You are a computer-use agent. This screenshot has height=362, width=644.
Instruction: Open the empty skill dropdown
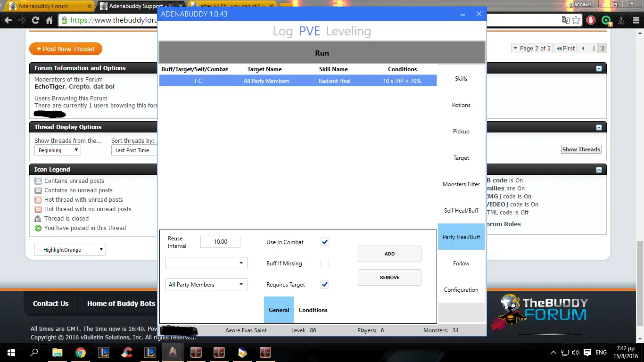(206, 263)
